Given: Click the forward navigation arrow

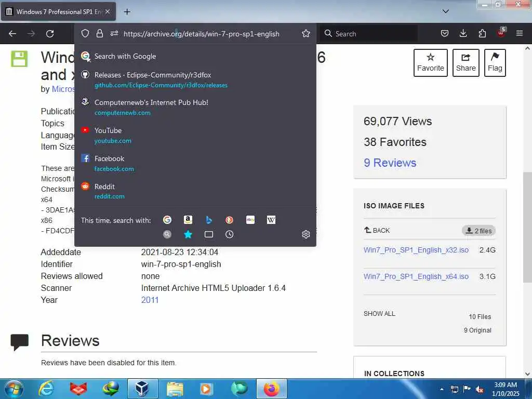Looking at the screenshot, I should click(x=31, y=34).
